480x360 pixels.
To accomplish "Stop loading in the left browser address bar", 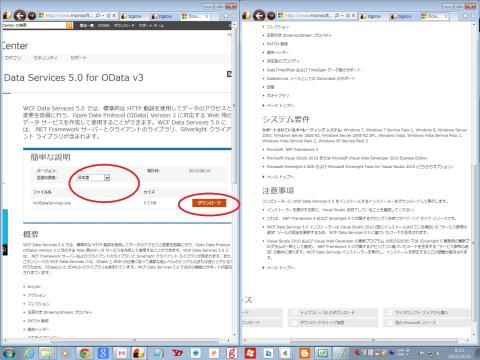I will coord(114,15).
